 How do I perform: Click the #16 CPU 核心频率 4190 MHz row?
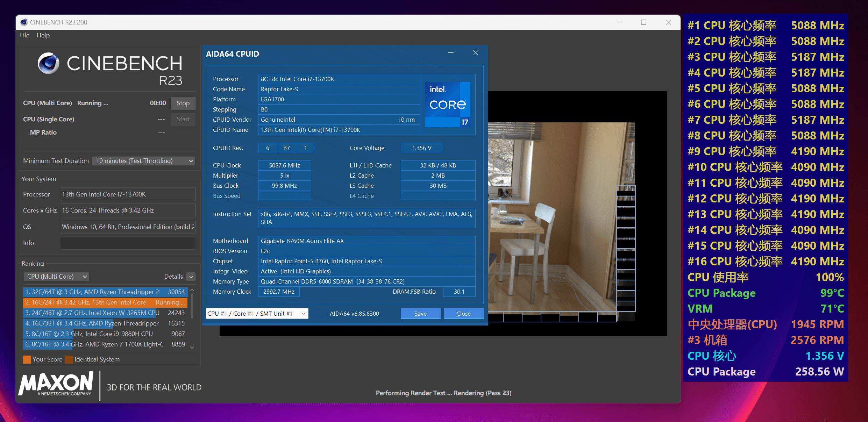[766, 262]
